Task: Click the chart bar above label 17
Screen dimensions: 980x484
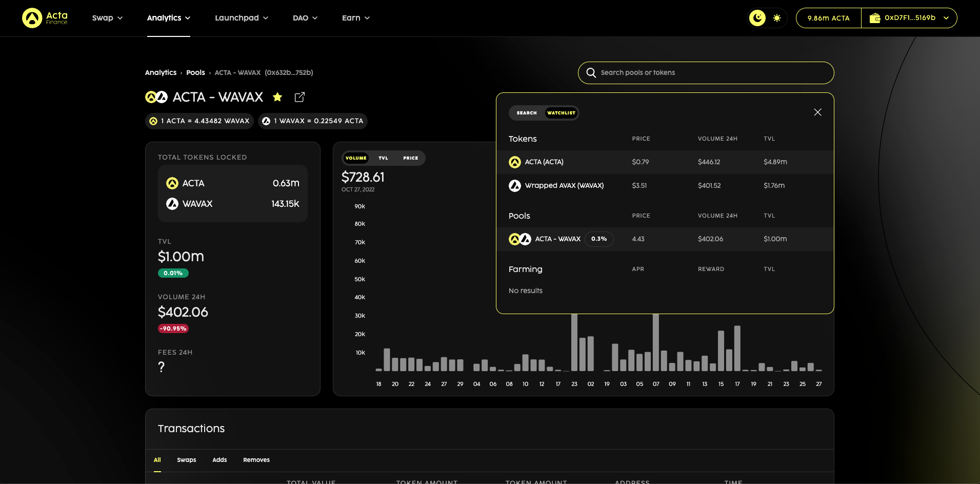Action: (737, 348)
